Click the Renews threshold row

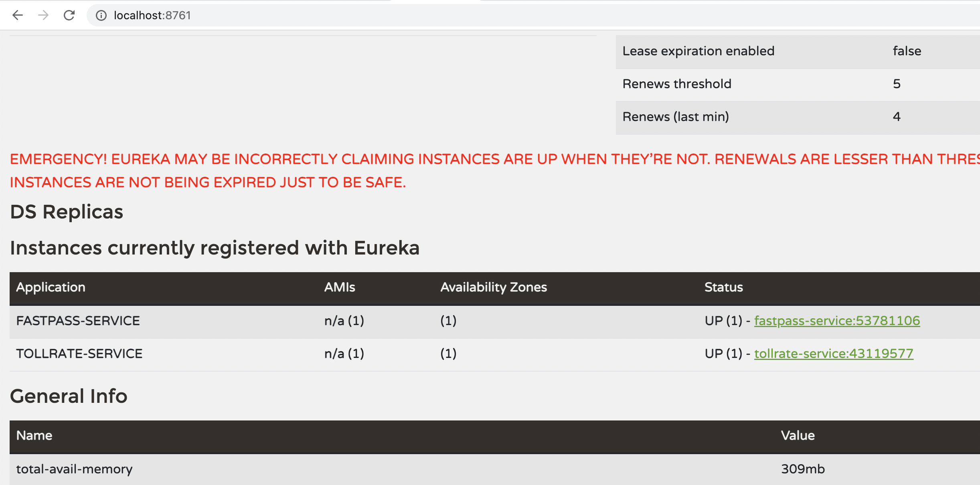[798, 84]
